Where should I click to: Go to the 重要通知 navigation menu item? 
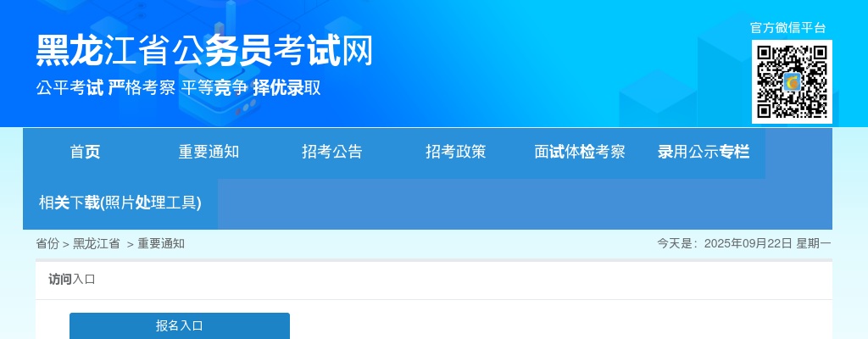[209, 153]
